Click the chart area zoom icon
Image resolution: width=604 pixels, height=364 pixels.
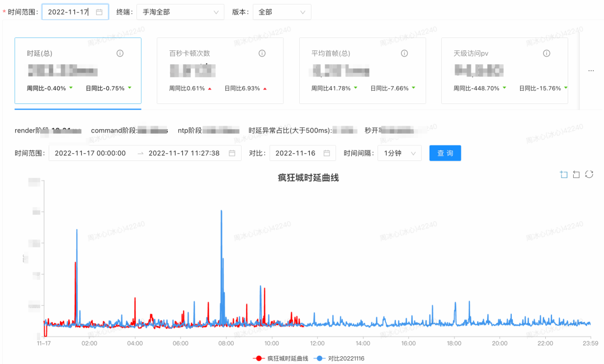tap(564, 174)
